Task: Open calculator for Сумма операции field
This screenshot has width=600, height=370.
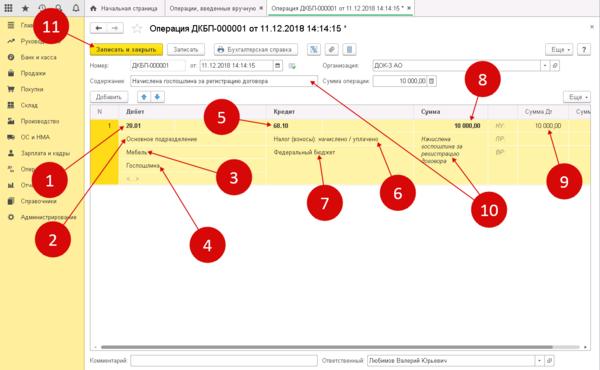Action: 431,81
